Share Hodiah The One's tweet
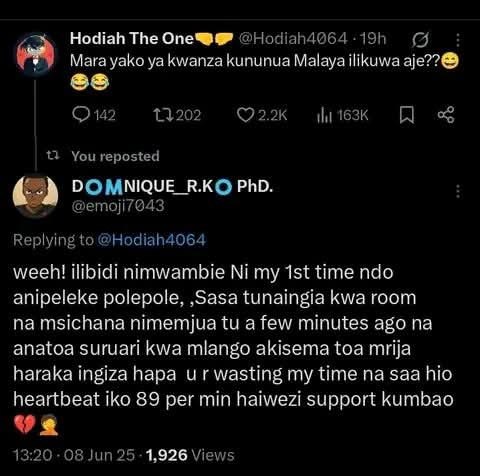The image size is (480, 476). pos(446,115)
